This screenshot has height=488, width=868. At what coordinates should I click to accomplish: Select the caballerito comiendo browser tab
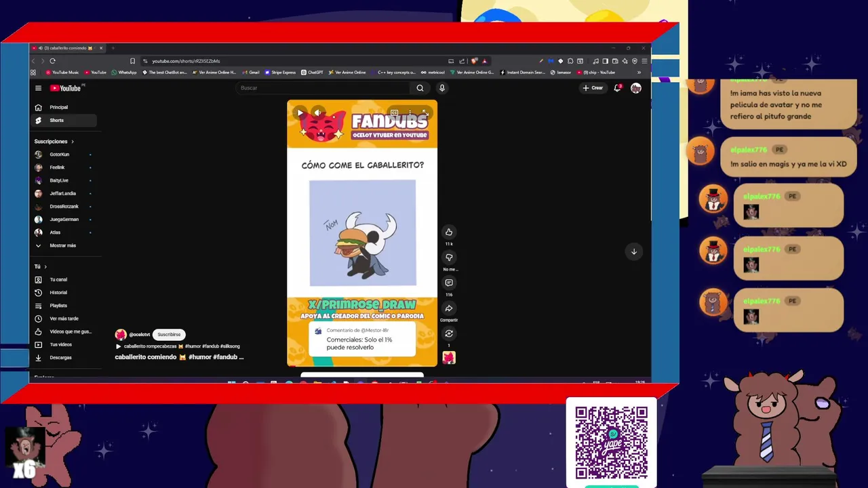pyautogui.click(x=66, y=48)
